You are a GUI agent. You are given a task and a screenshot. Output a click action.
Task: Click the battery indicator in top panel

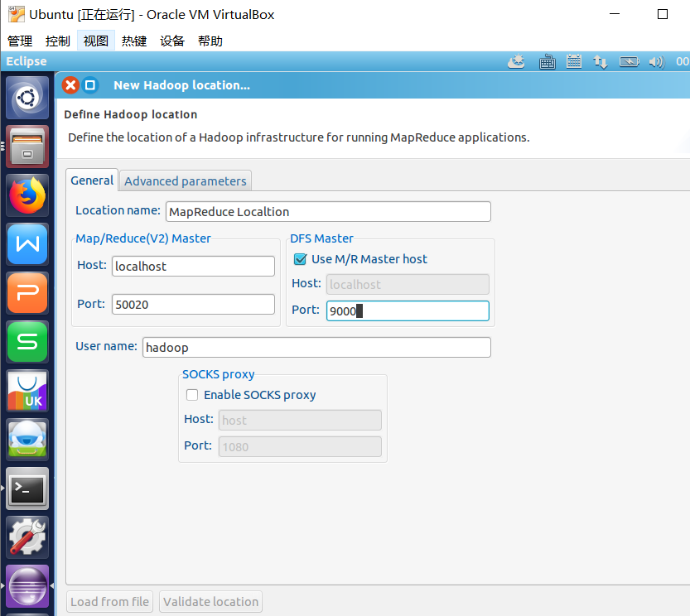click(630, 61)
